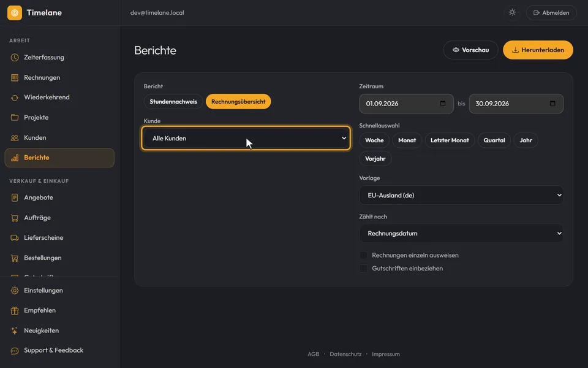Toggle light theme with sun icon

pyautogui.click(x=512, y=12)
